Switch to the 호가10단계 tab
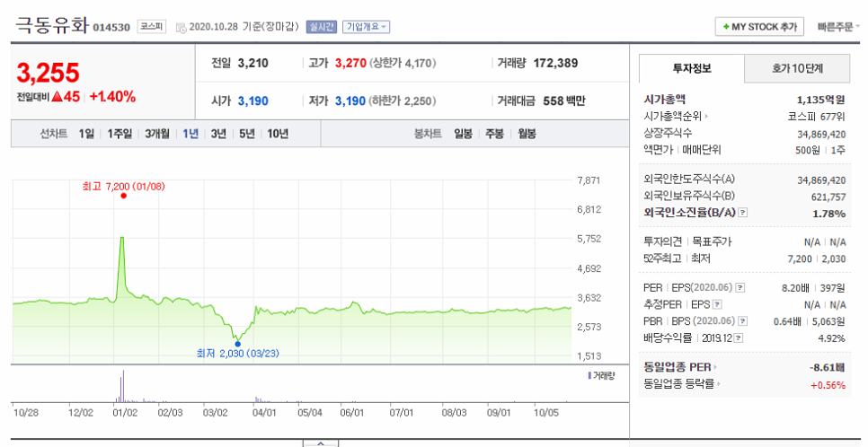Viewport: 868px width, 447px height. [797, 68]
